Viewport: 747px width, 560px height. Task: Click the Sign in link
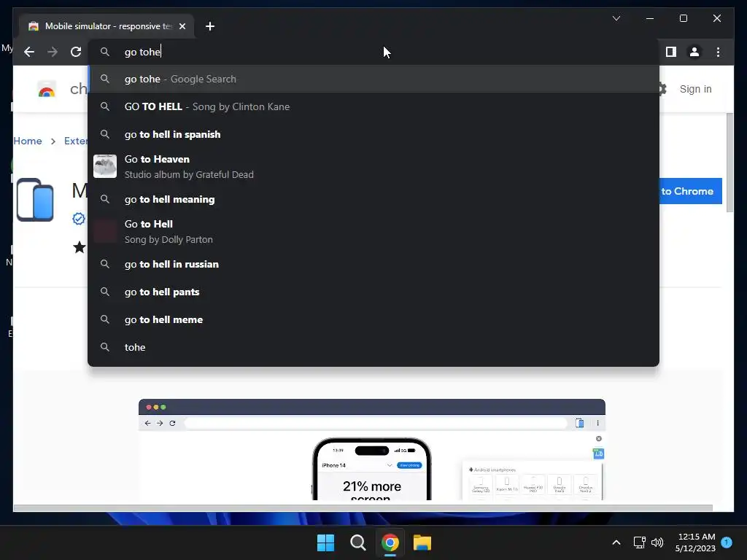(695, 89)
